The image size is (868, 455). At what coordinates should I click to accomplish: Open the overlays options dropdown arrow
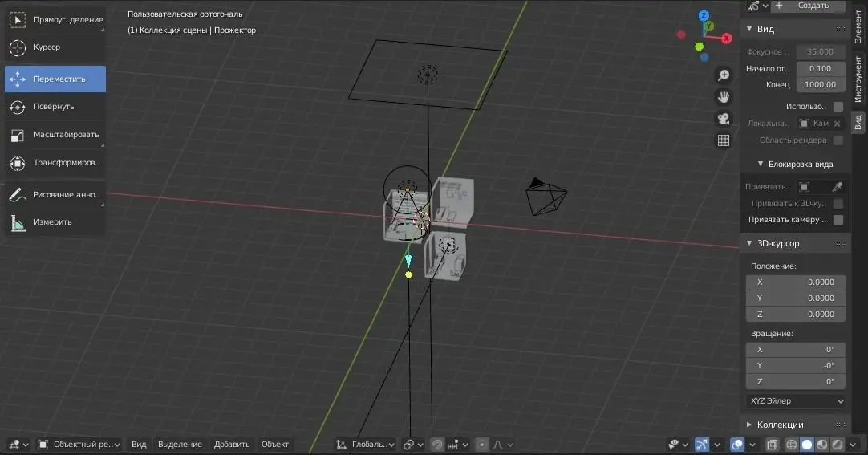point(752,445)
